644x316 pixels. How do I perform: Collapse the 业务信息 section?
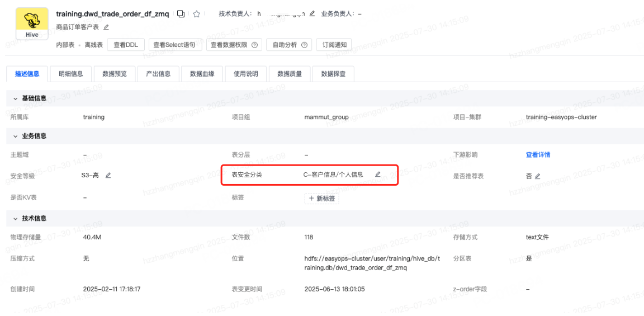tap(15, 136)
